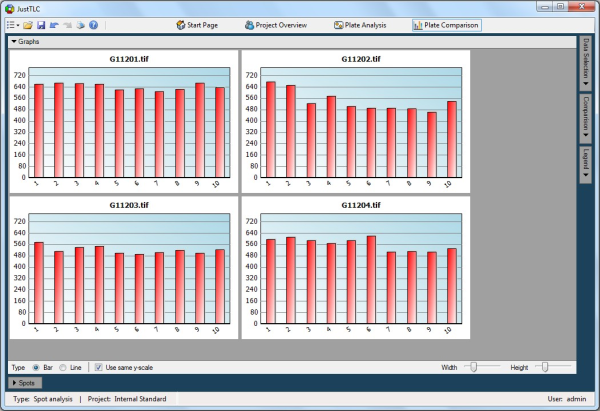600x411 pixels.
Task: Minimize the JustTLC window
Action: click(545, 7)
